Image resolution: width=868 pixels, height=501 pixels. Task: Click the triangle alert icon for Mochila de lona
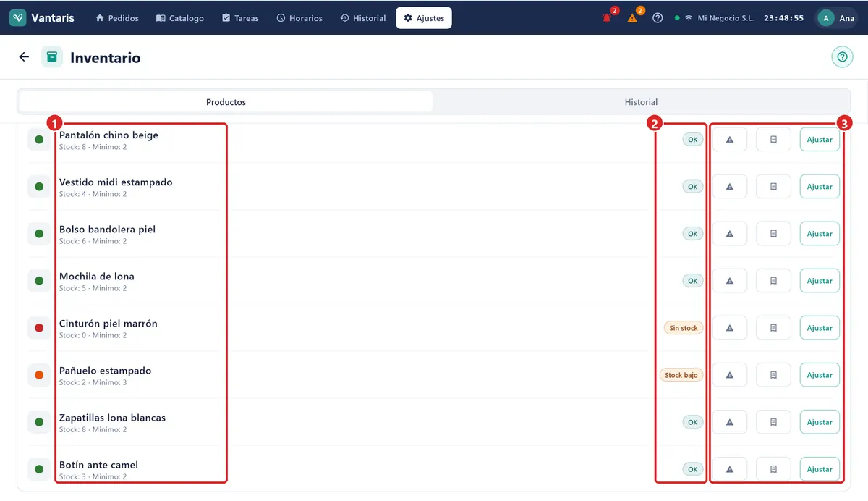tap(730, 281)
